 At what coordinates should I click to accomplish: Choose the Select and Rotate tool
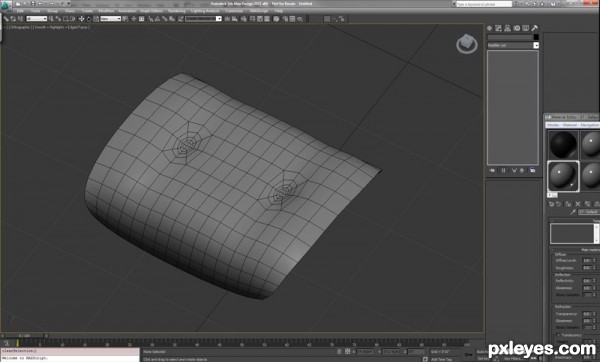[89, 19]
